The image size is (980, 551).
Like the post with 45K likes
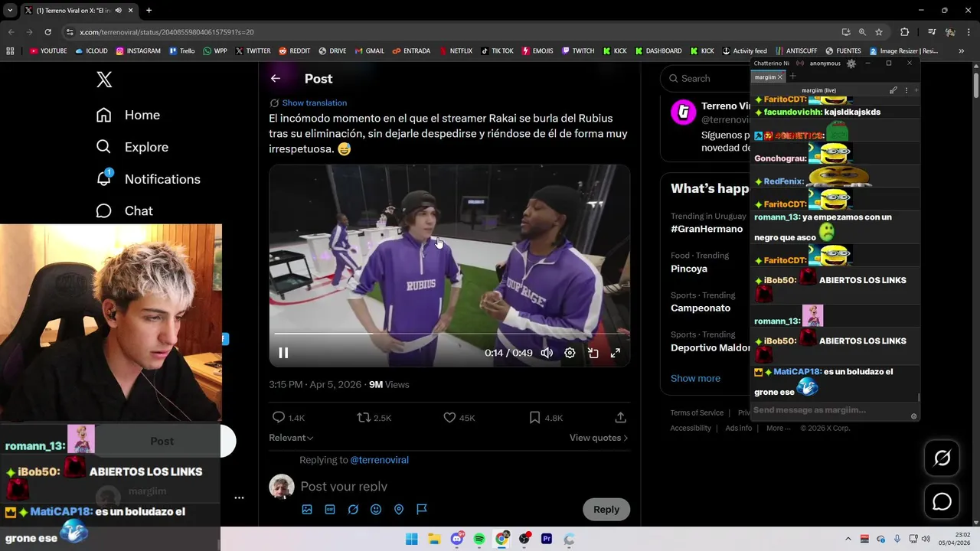pyautogui.click(x=449, y=417)
